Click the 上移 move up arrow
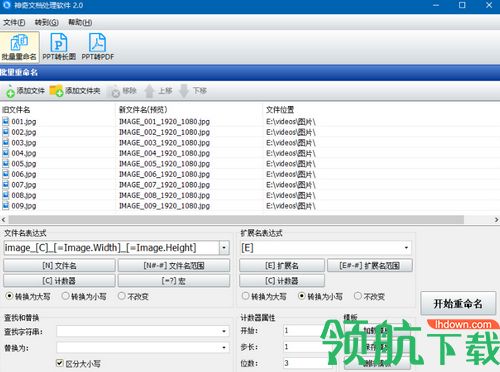This screenshot has width=500, height=372. click(149, 91)
